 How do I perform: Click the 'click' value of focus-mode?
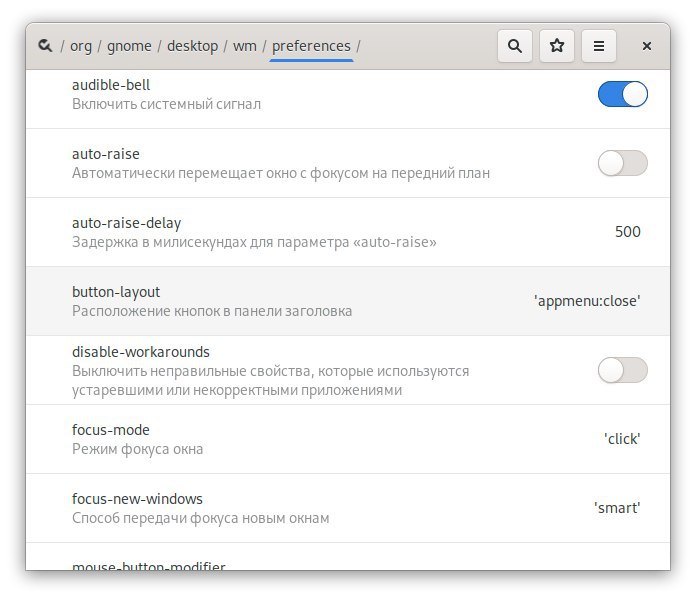(x=622, y=439)
